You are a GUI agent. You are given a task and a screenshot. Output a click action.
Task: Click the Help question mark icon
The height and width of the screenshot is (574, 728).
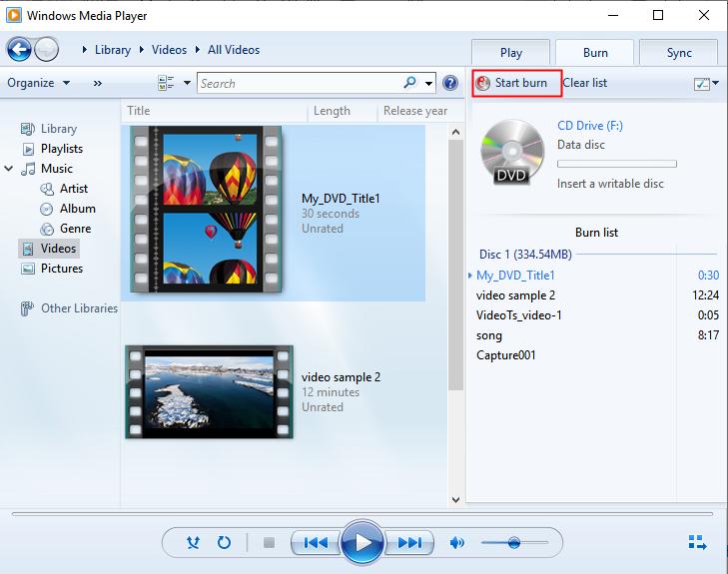pos(450,84)
